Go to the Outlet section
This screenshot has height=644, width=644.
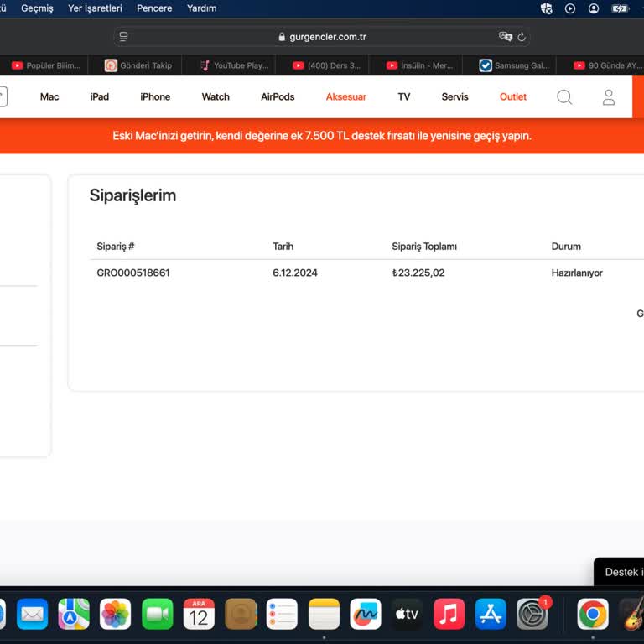click(512, 97)
